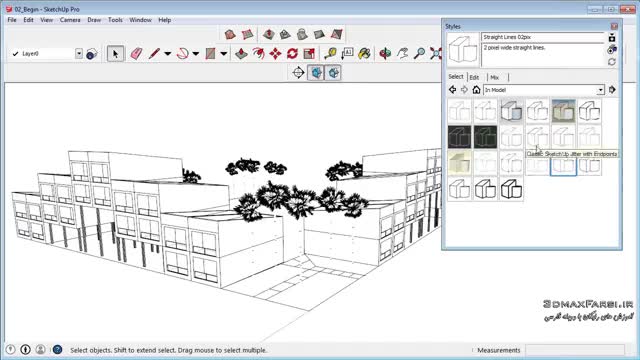The height and width of the screenshot is (360, 640).
Task: Select the Pan hand tool
Action: (x=402, y=53)
